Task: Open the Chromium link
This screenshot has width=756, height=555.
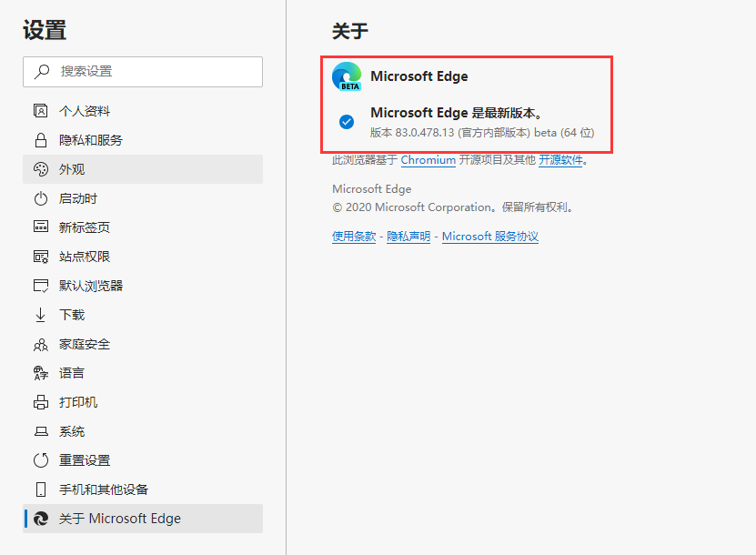Action: (428, 160)
